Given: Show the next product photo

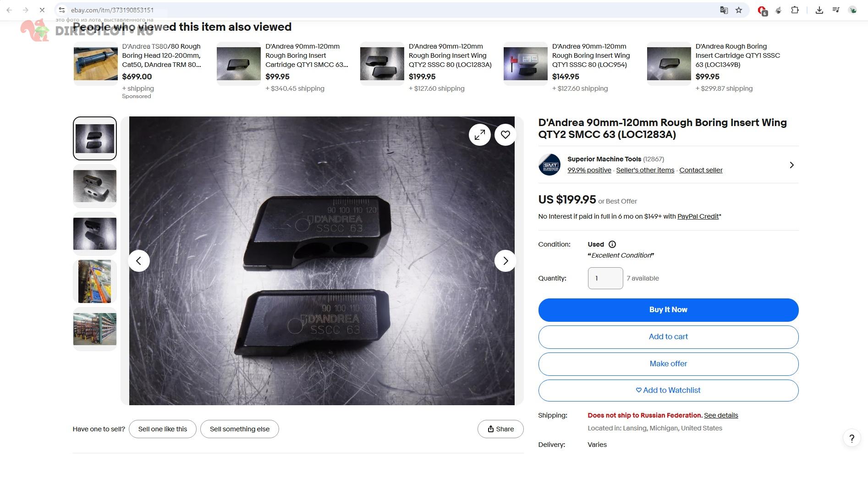Looking at the screenshot, I should click(505, 261).
